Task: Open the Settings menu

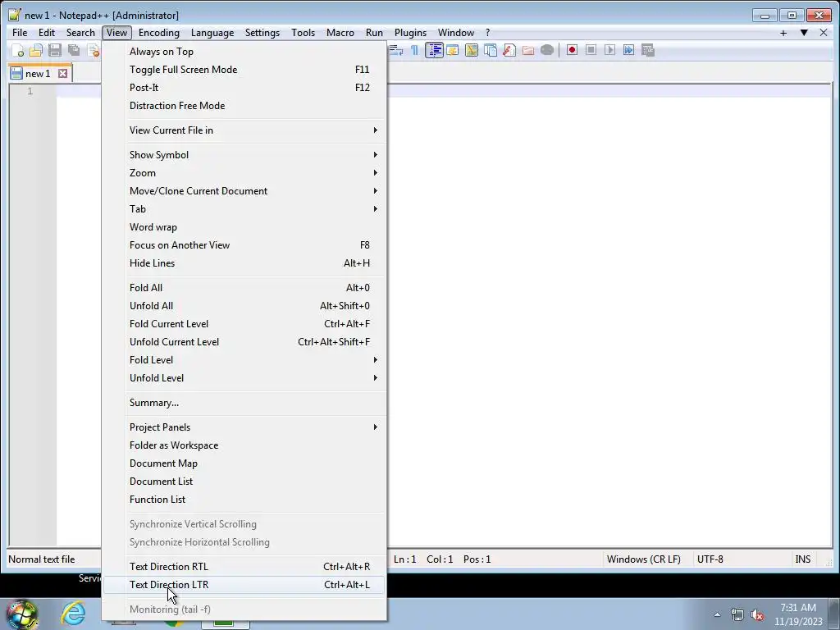Action: coord(262,33)
